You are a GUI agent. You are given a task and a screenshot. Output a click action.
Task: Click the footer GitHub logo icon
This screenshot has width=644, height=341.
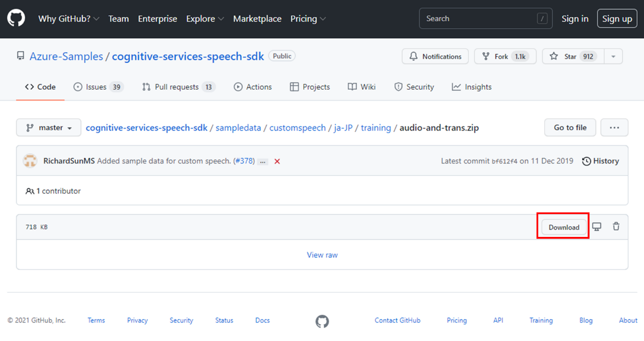pos(322,321)
